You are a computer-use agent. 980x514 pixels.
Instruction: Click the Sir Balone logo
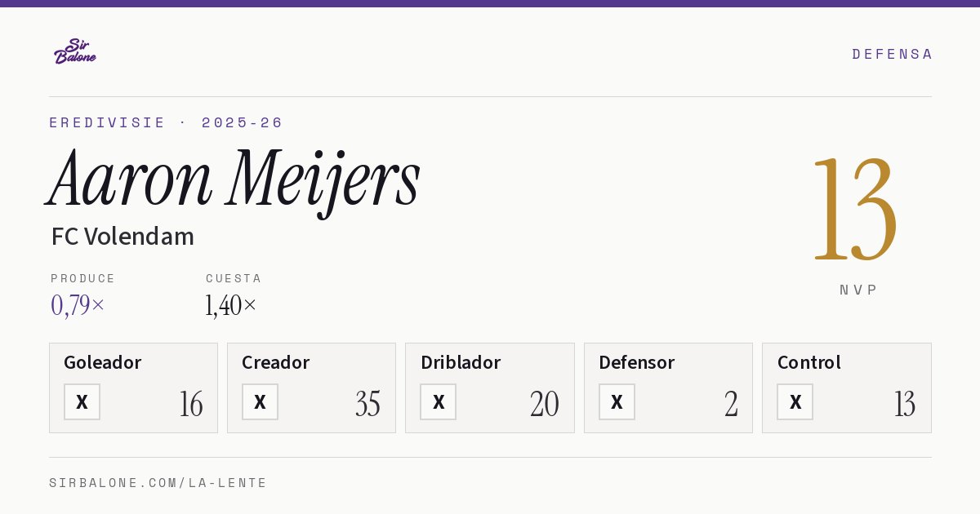75,51
